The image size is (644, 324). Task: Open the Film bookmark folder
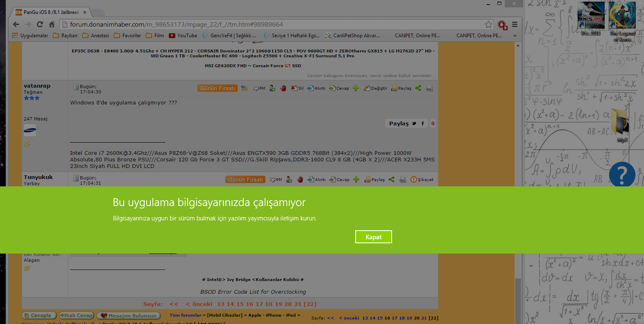coord(155,36)
